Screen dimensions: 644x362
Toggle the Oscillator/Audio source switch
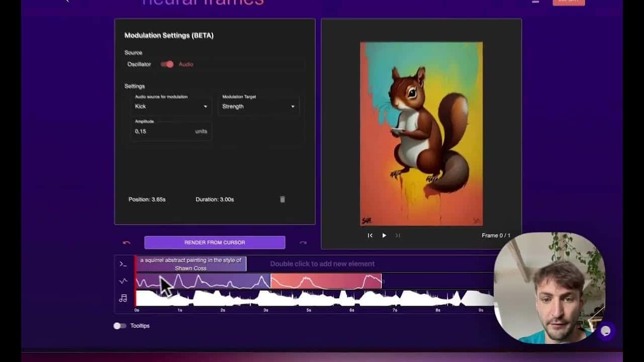[167, 64]
